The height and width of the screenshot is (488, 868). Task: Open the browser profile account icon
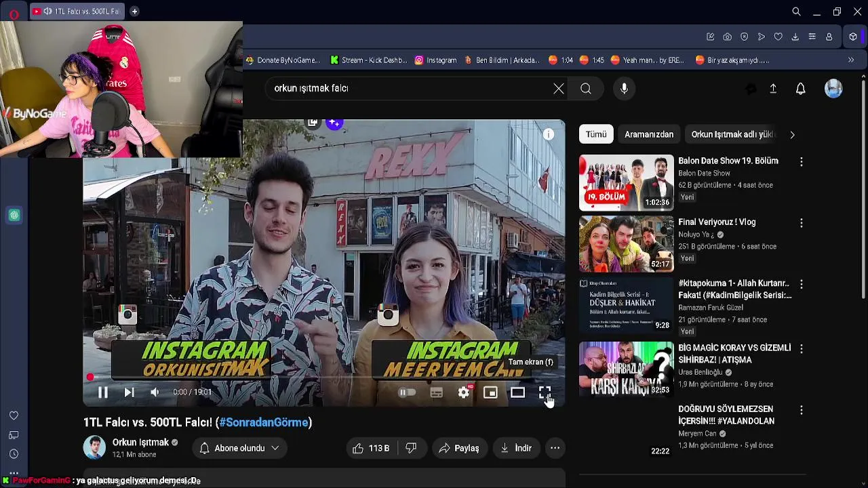(829, 37)
